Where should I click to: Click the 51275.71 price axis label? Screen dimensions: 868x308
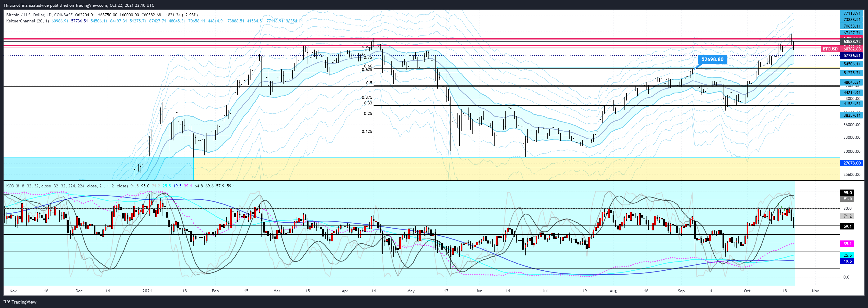(x=851, y=73)
